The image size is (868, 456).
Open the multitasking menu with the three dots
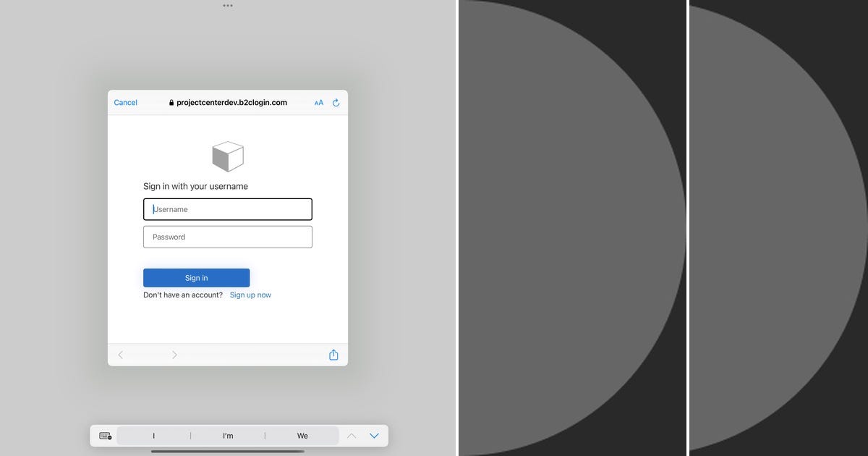[228, 5]
